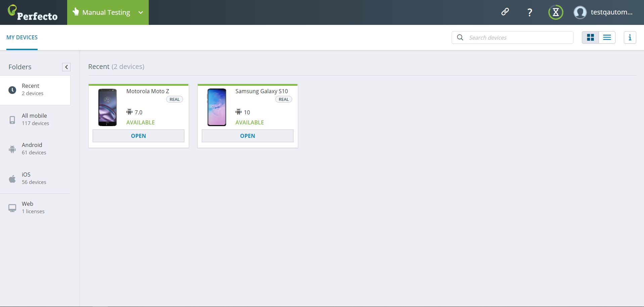Click the link chain icon in the header
The image size is (644, 307).
coord(505,12)
